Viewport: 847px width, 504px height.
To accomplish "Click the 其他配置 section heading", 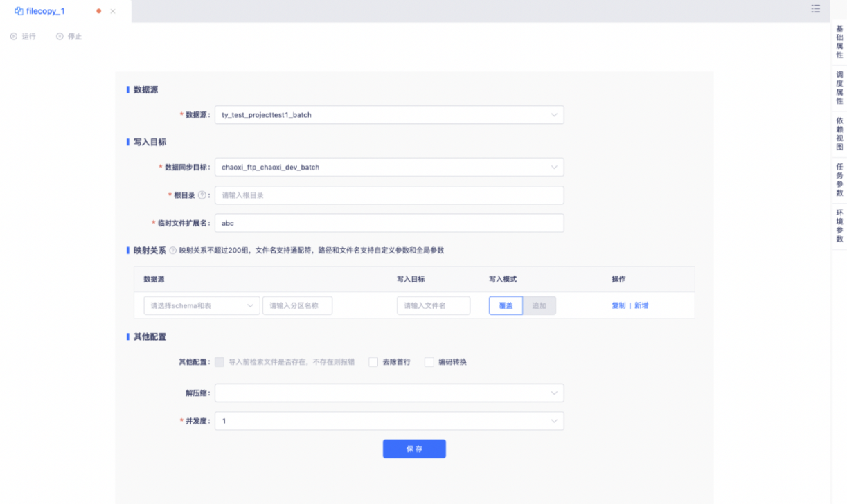I will pyautogui.click(x=150, y=337).
